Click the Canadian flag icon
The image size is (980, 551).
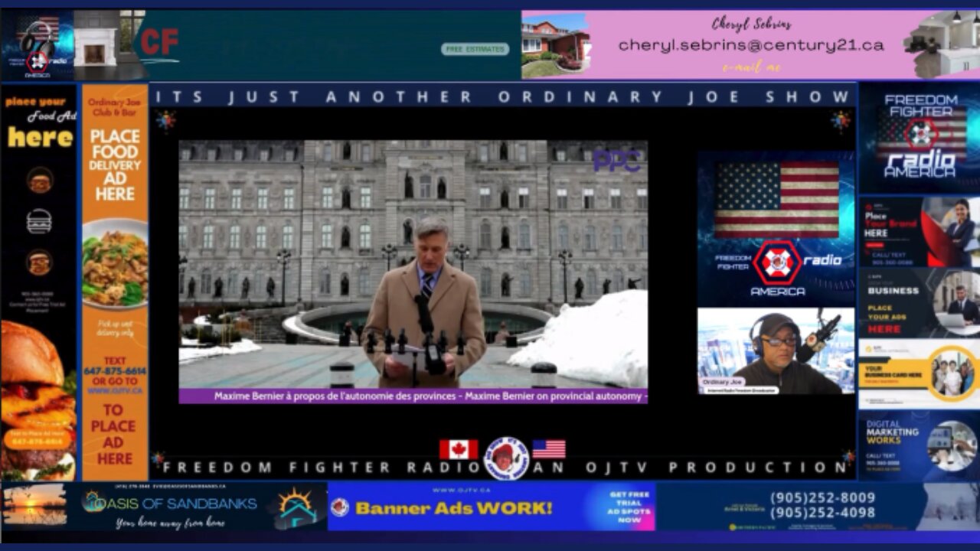point(459,449)
